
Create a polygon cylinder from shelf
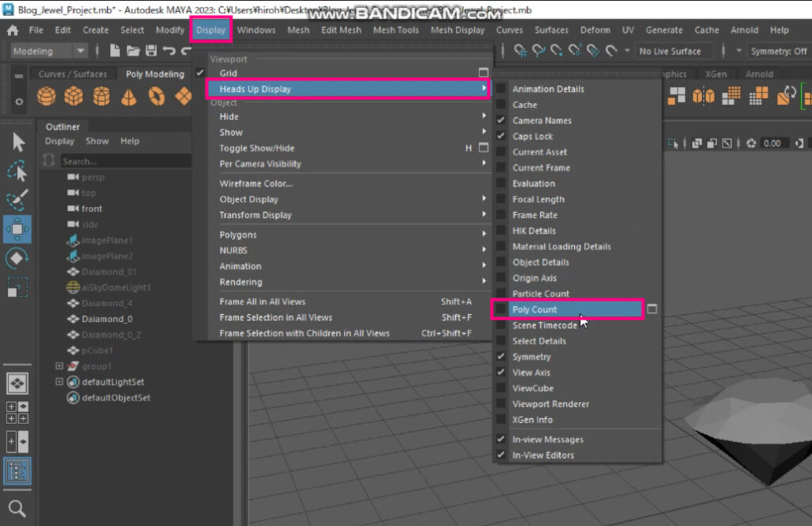tap(101, 96)
